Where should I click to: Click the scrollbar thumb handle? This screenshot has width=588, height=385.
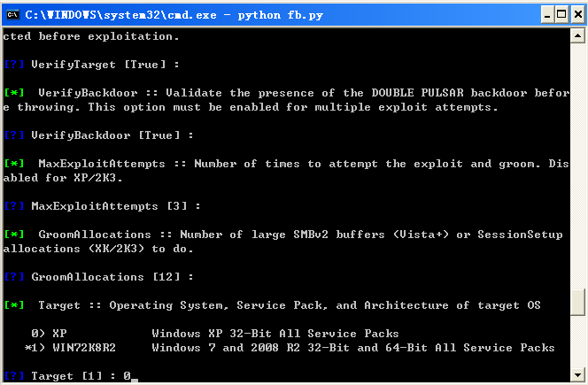pyautogui.click(x=577, y=302)
